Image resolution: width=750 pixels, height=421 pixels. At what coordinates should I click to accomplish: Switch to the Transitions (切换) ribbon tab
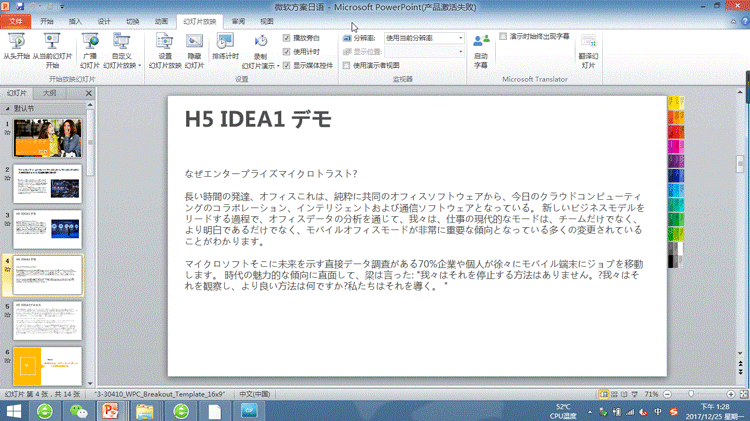(132, 22)
